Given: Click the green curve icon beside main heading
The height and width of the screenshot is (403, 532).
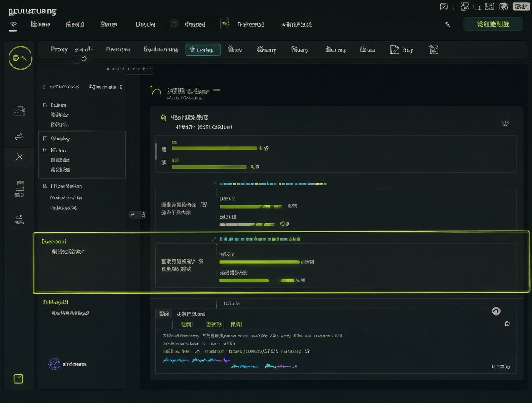Looking at the screenshot, I should pyautogui.click(x=156, y=91).
